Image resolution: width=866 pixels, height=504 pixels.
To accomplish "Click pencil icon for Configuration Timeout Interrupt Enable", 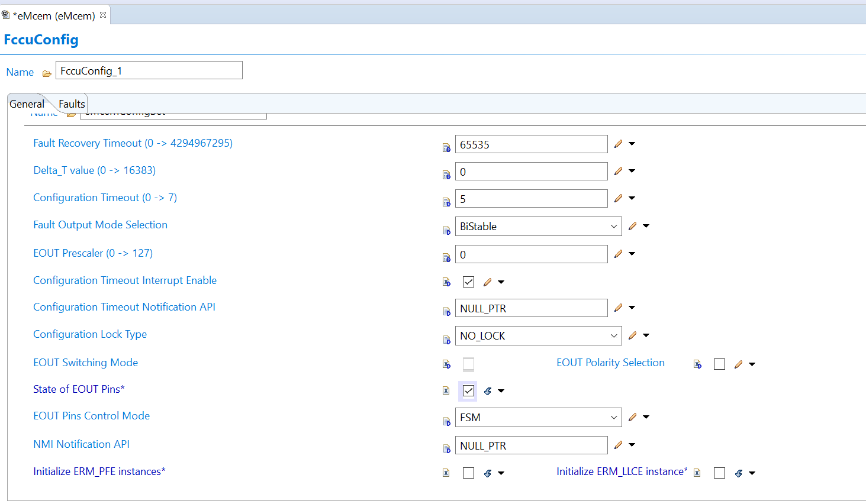I will pos(488,282).
